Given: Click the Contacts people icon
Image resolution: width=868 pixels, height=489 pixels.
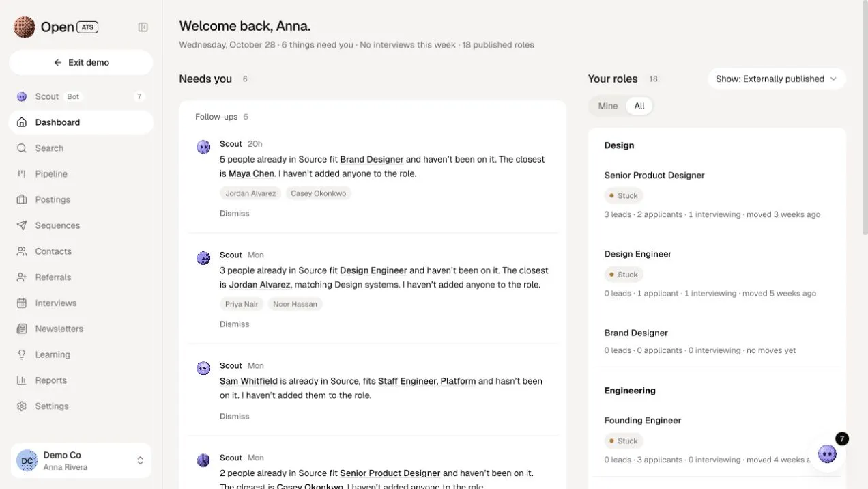Looking at the screenshot, I should pyautogui.click(x=22, y=251).
